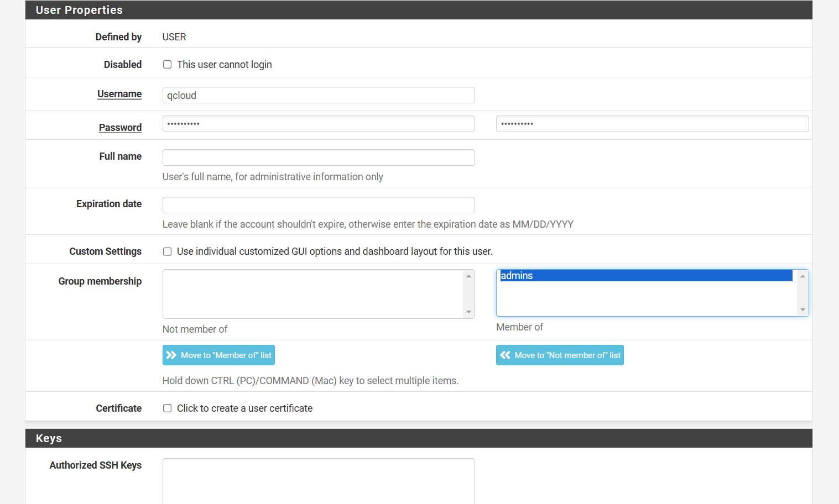The image size is (839, 504).
Task: Click into the Full name field
Action: pyautogui.click(x=319, y=158)
